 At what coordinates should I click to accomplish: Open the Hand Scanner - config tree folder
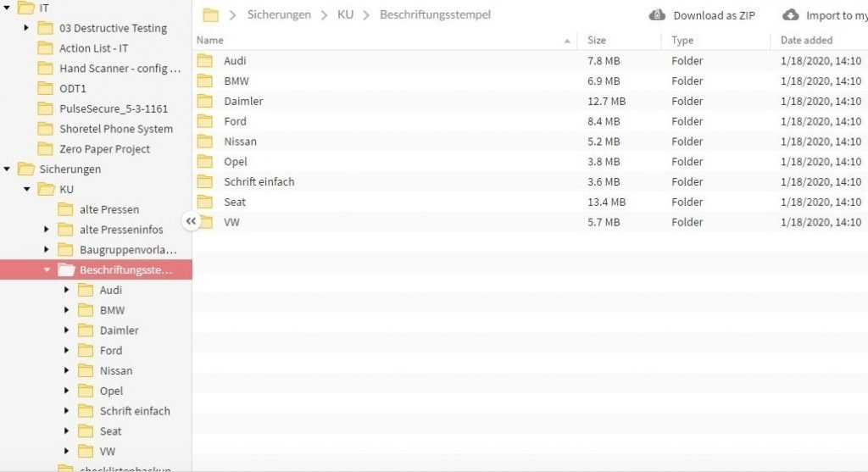pyautogui.click(x=120, y=68)
